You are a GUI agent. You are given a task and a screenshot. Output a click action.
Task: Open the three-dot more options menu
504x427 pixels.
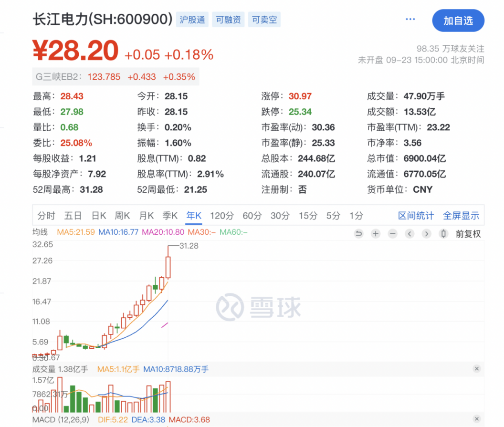410,19
